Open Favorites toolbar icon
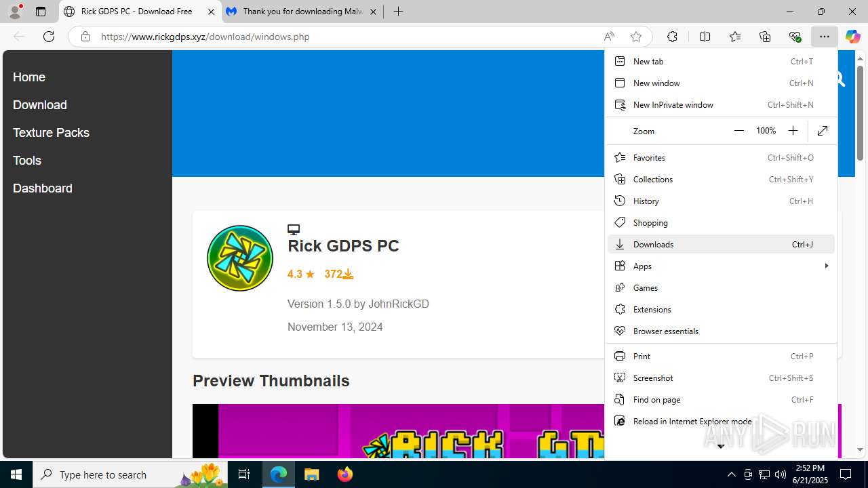The height and width of the screenshot is (488, 868). point(735,37)
